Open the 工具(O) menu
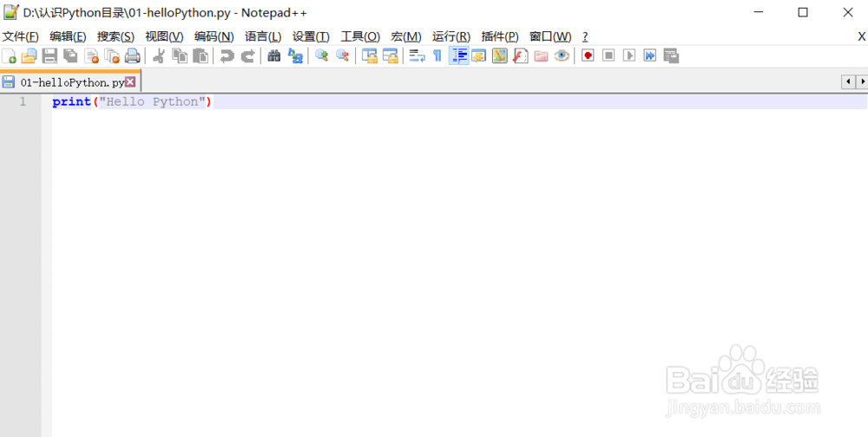 click(x=360, y=36)
